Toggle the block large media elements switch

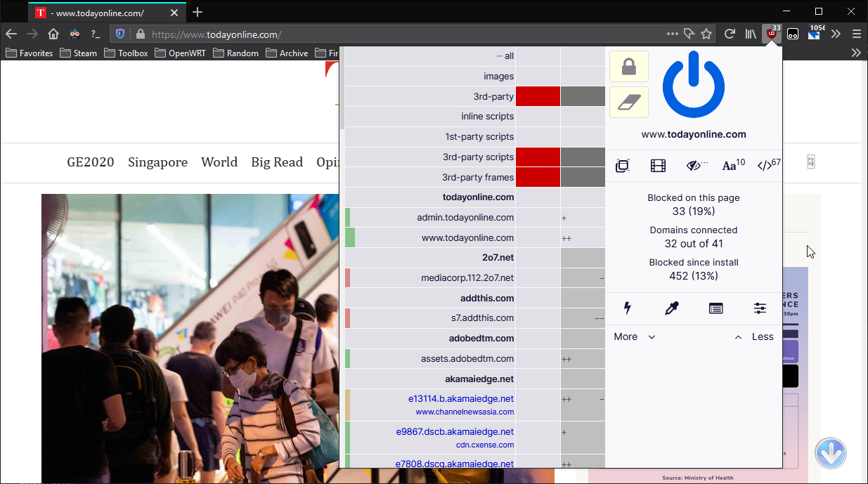click(658, 166)
